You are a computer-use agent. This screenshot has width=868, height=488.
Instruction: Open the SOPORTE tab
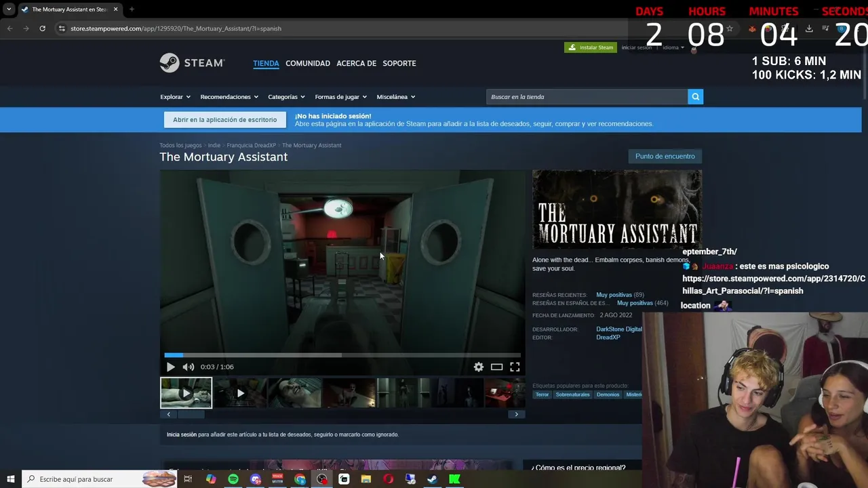[399, 63]
